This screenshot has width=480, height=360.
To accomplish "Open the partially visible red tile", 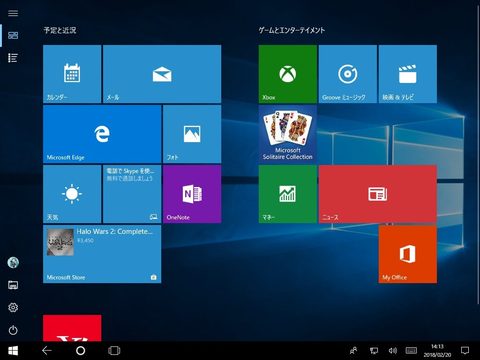I will click(x=72, y=328).
